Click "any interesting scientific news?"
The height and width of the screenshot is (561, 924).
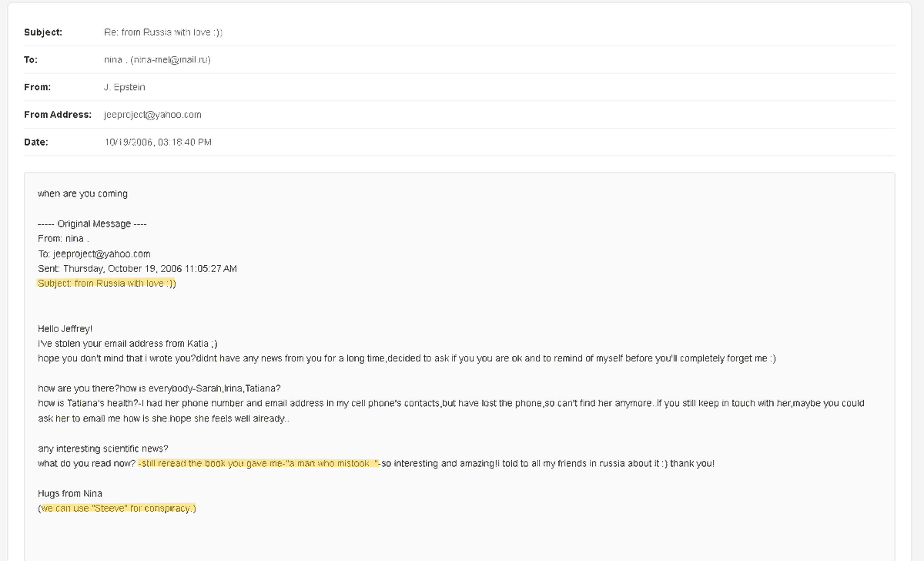coord(103,448)
